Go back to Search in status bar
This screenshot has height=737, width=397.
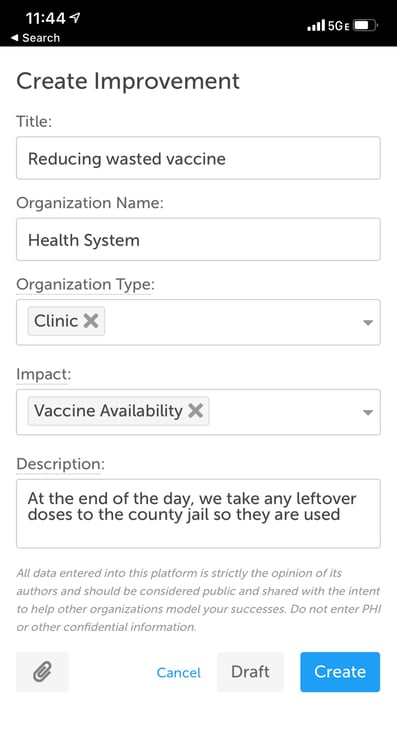click(36, 38)
